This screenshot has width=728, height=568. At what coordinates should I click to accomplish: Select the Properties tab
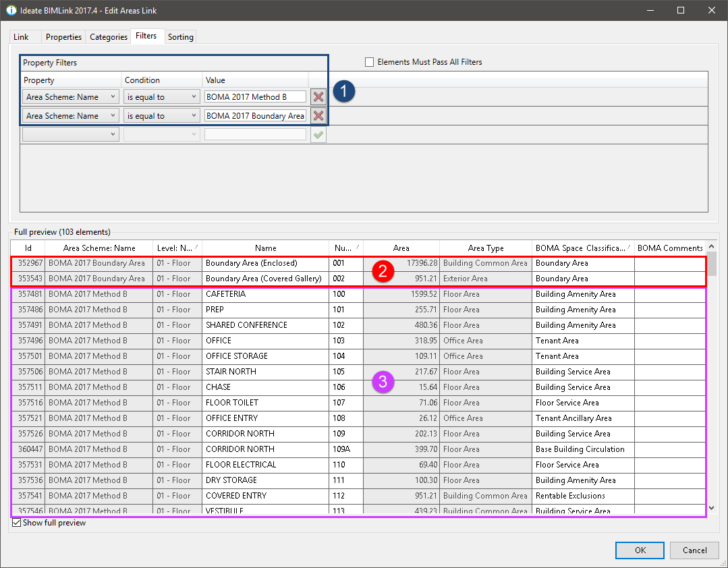[63, 37]
